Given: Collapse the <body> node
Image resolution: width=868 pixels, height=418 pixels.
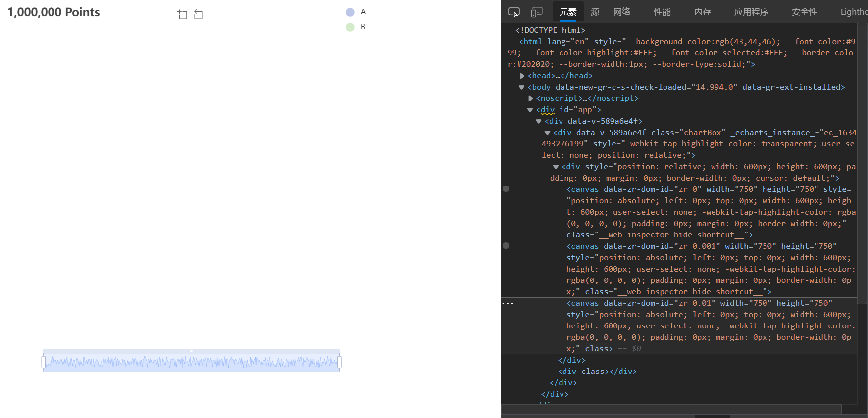Looking at the screenshot, I should (x=521, y=87).
